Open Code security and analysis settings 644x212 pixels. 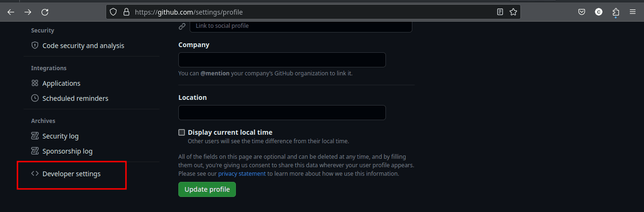click(78, 46)
